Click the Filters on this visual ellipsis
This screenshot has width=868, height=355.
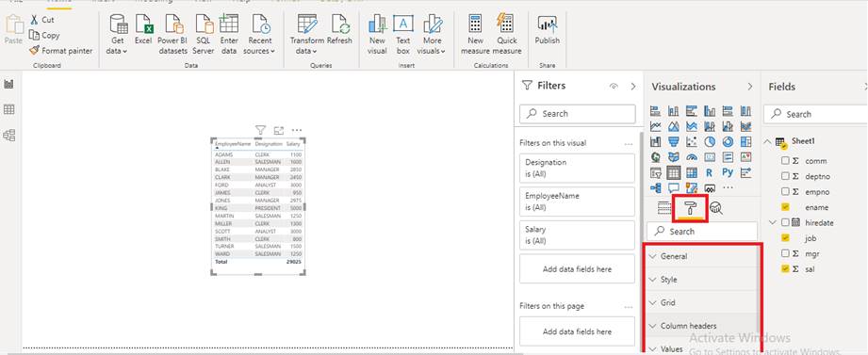628,144
